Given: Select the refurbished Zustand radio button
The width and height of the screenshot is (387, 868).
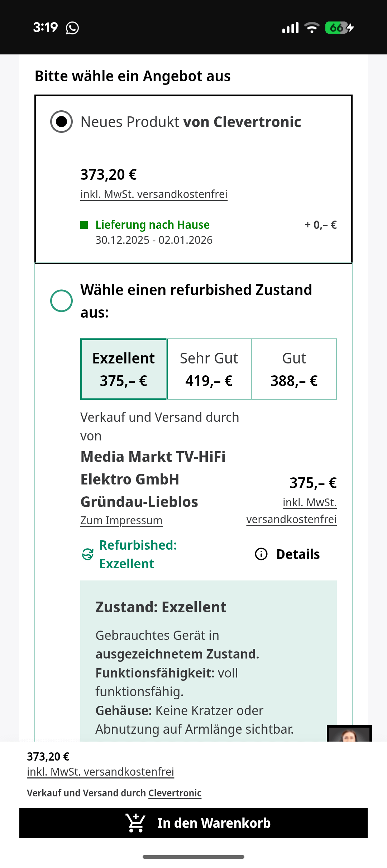Looking at the screenshot, I should click(x=61, y=301).
